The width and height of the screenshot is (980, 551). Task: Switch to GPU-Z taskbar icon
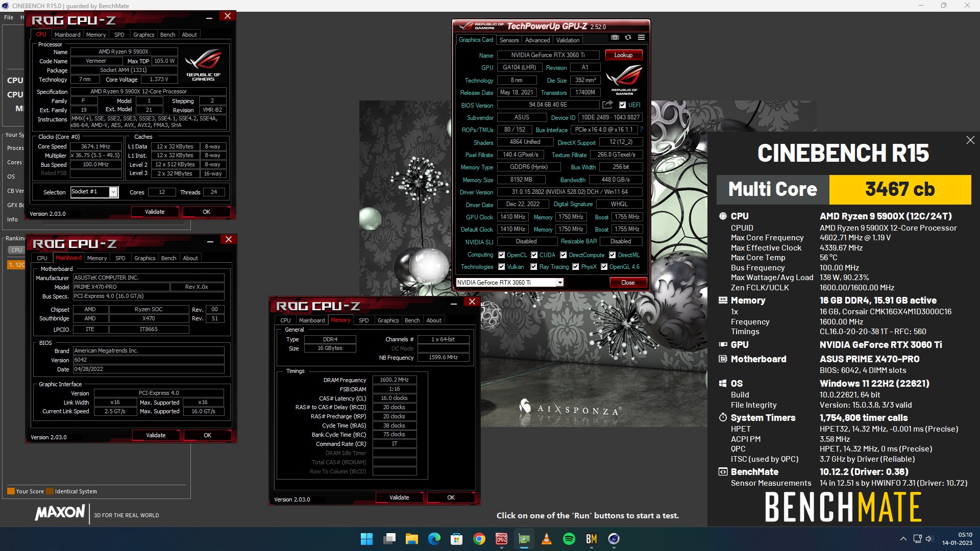coord(524,539)
